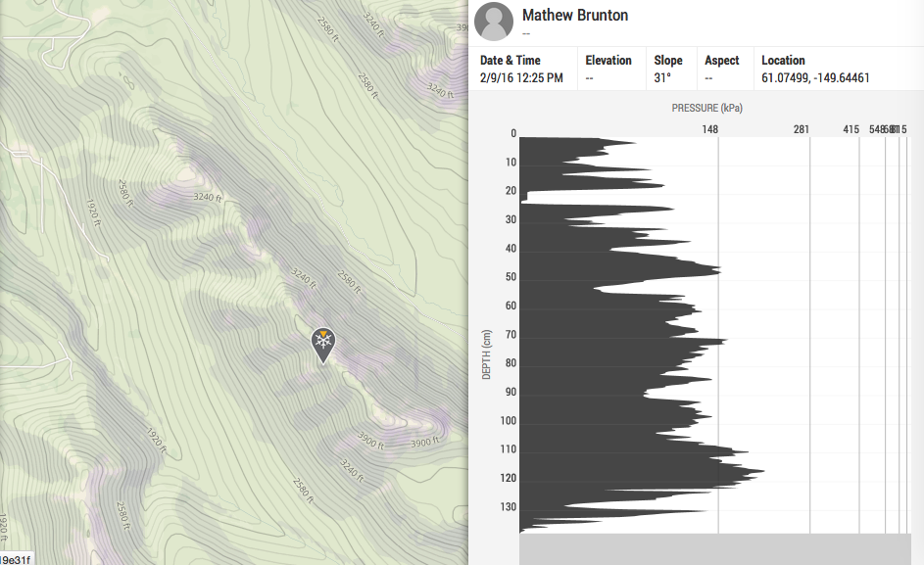Select the Date & Time value 2/9/16 12:25 PM
Image resolution: width=924 pixels, height=565 pixels.
521,77
